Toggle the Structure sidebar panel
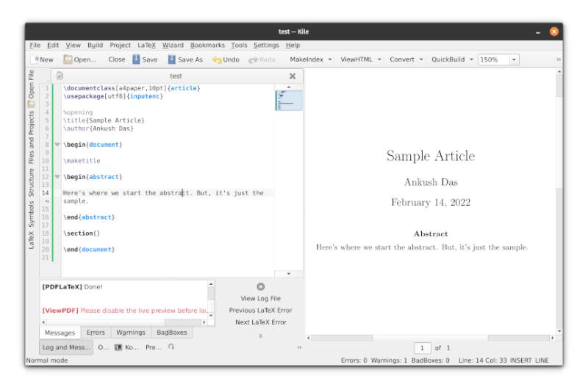Screen dimensions: 588x392 tap(32, 184)
